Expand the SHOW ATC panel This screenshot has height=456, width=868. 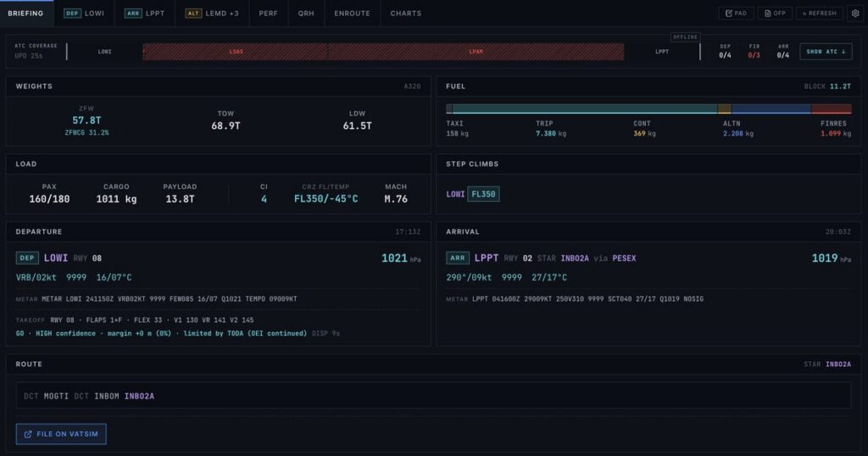click(826, 52)
